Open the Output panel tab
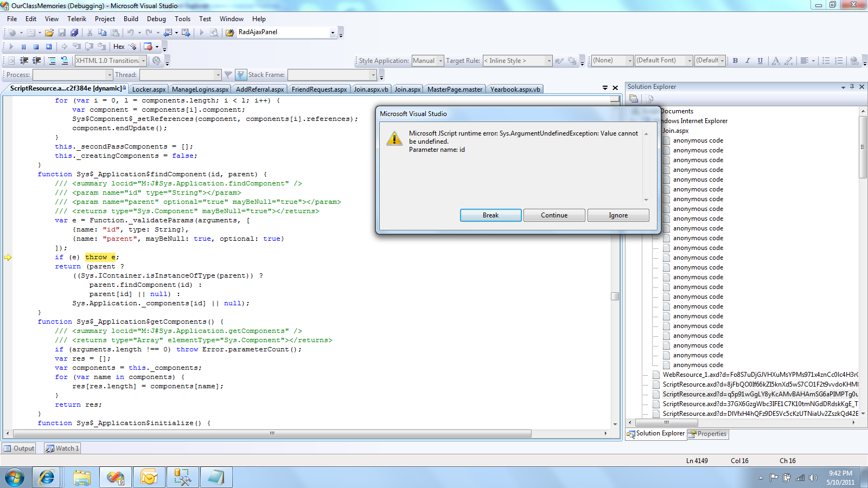 point(19,448)
